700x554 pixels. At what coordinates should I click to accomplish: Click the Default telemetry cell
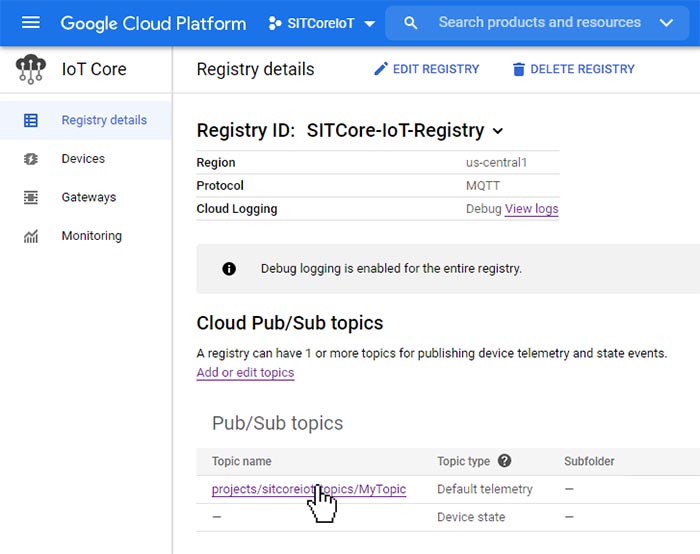click(485, 489)
